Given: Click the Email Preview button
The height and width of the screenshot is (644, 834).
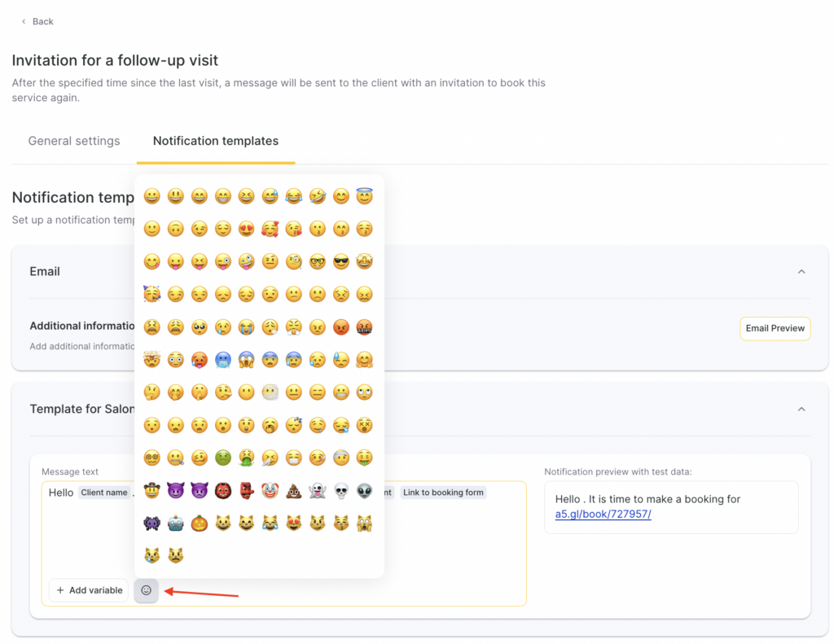Looking at the screenshot, I should click(x=775, y=328).
